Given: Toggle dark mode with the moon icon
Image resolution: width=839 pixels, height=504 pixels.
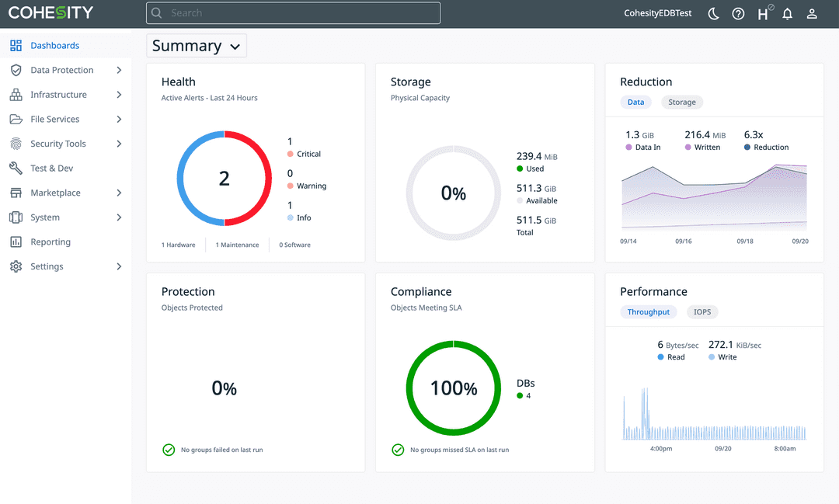Looking at the screenshot, I should [x=713, y=13].
